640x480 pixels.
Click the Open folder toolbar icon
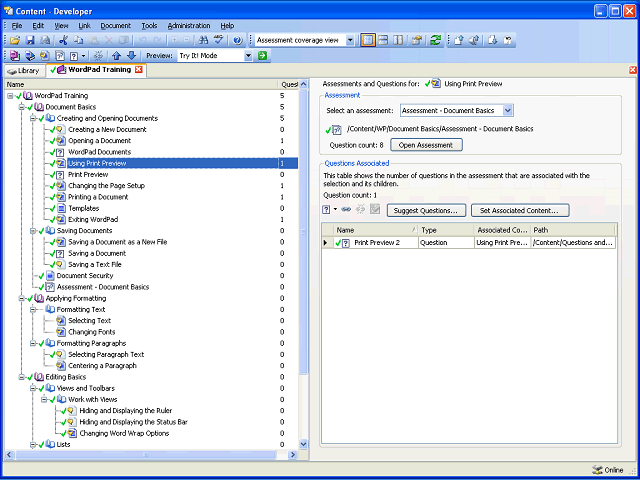(16, 40)
